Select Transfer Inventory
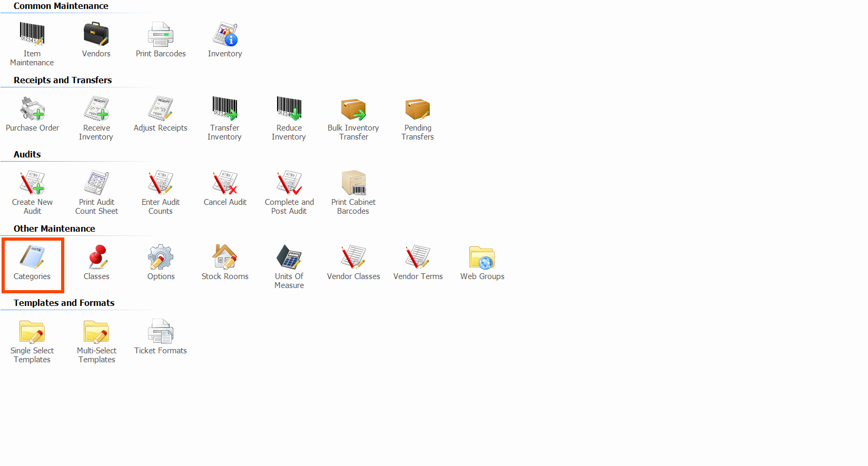 pos(225,109)
